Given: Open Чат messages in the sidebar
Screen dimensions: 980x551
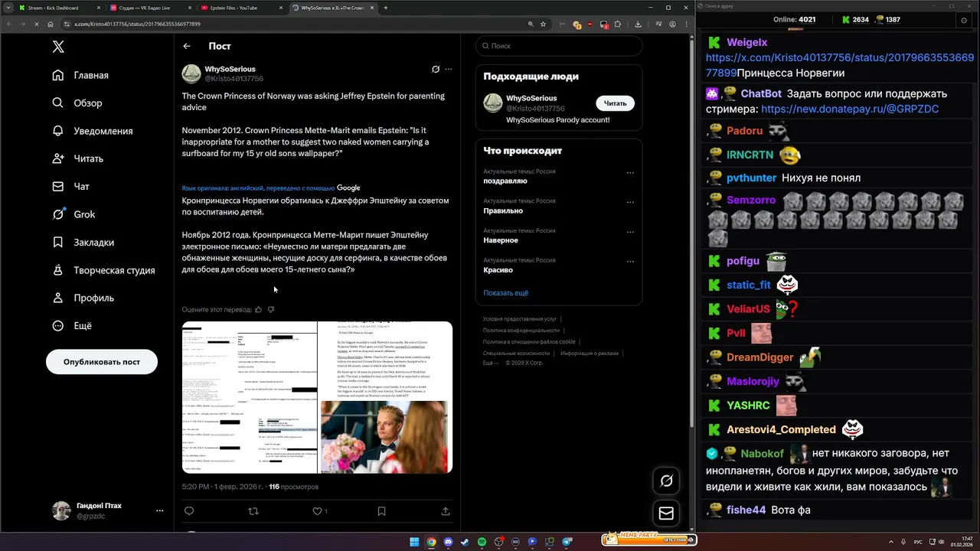Looking at the screenshot, I should 70,186.
